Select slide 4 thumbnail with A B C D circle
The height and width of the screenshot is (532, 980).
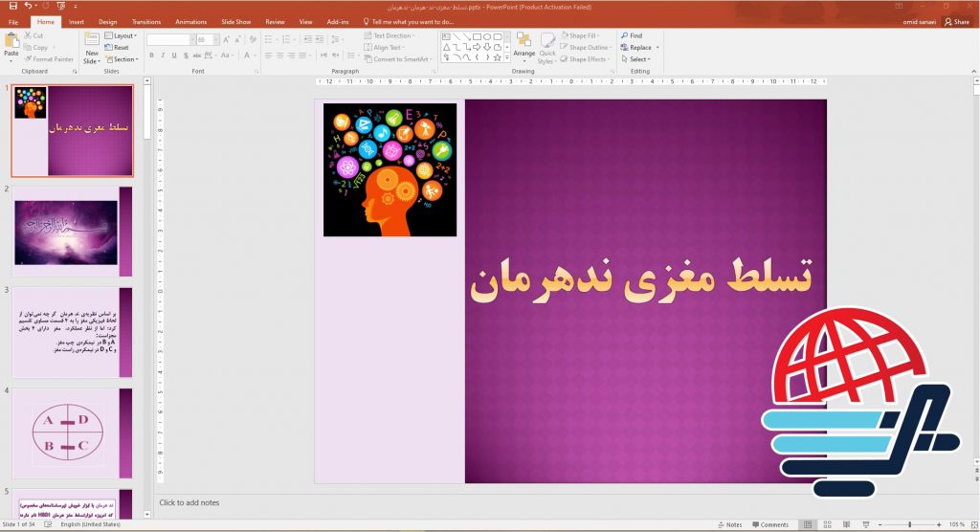[72, 432]
